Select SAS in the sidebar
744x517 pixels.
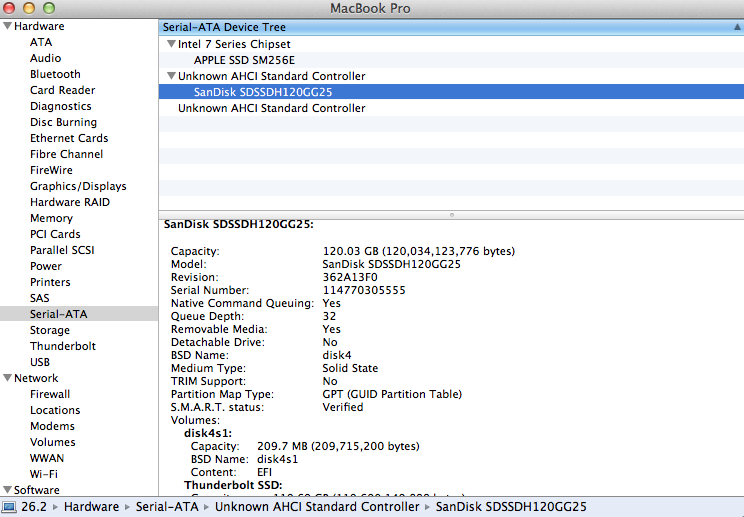coord(40,298)
